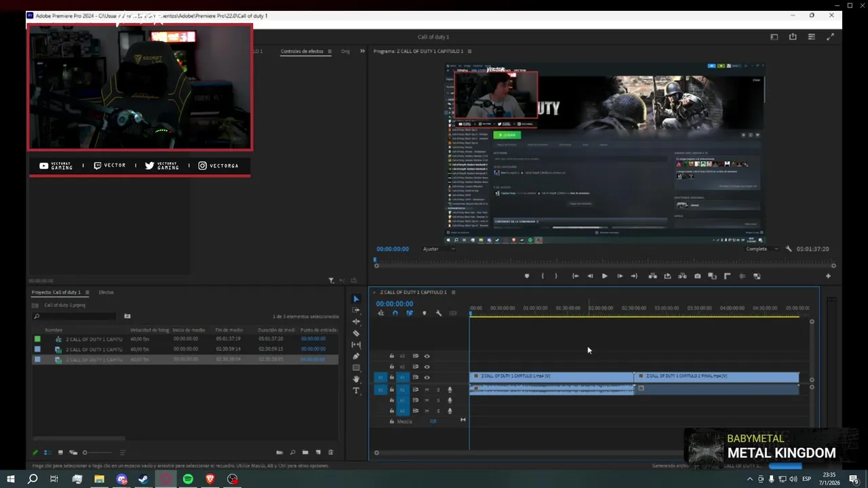Switch project panel to icon view

coord(60,452)
